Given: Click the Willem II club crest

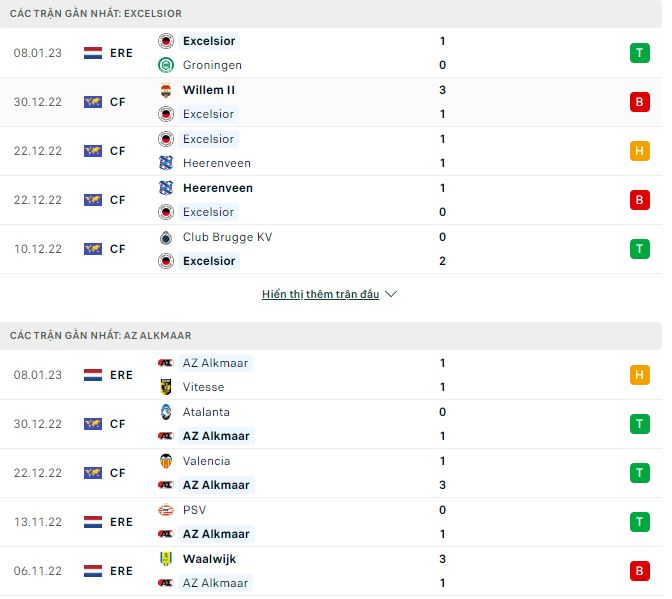Looking at the screenshot, I should click(x=166, y=90).
